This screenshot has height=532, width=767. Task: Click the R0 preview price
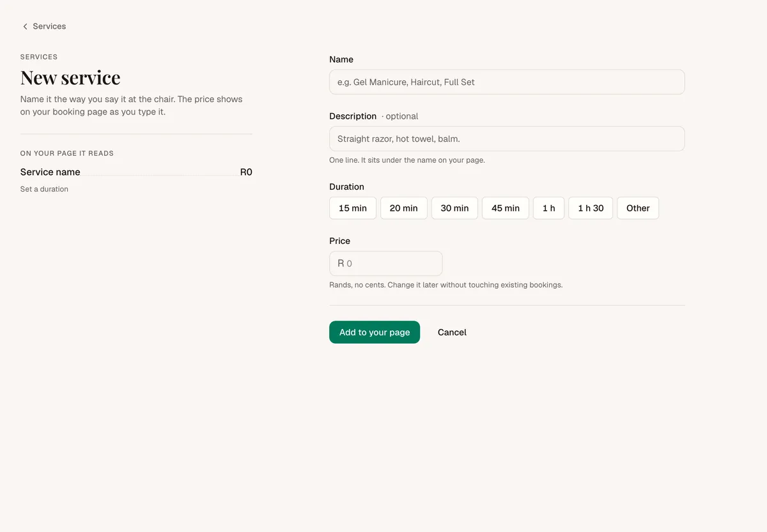coord(246,172)
